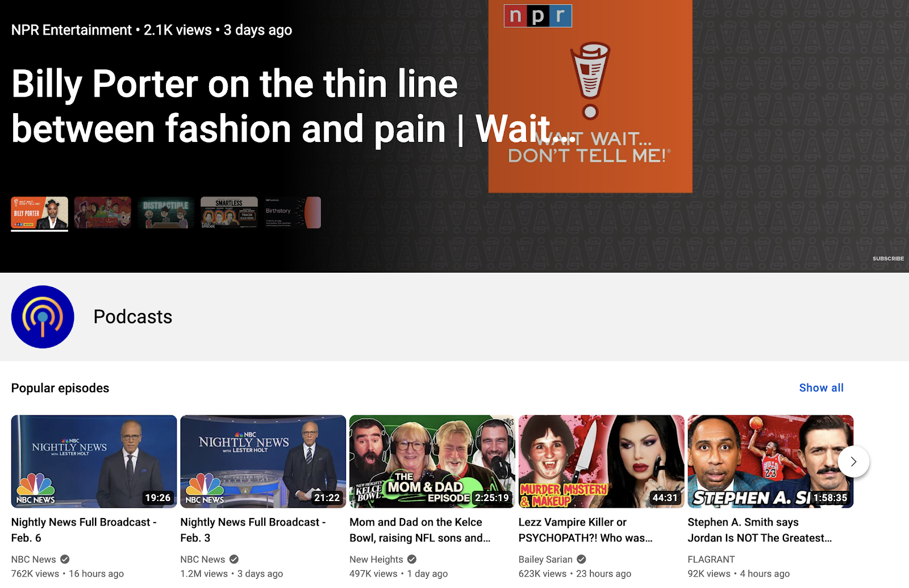Image resolution: width=909 pixels, height=588 pixels.
Task: Visit NBC News channel under Feb. 6 broadcast
Action: pos(34,560)
